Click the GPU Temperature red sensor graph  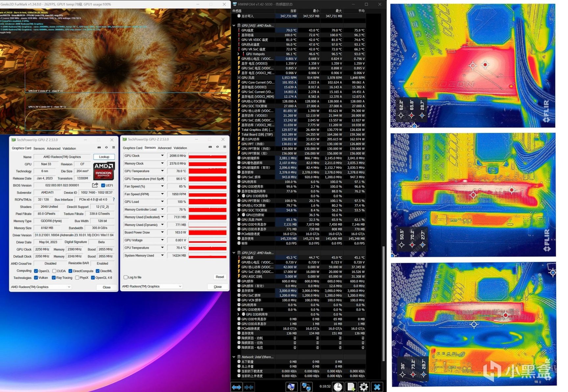(x=207, y=171)
